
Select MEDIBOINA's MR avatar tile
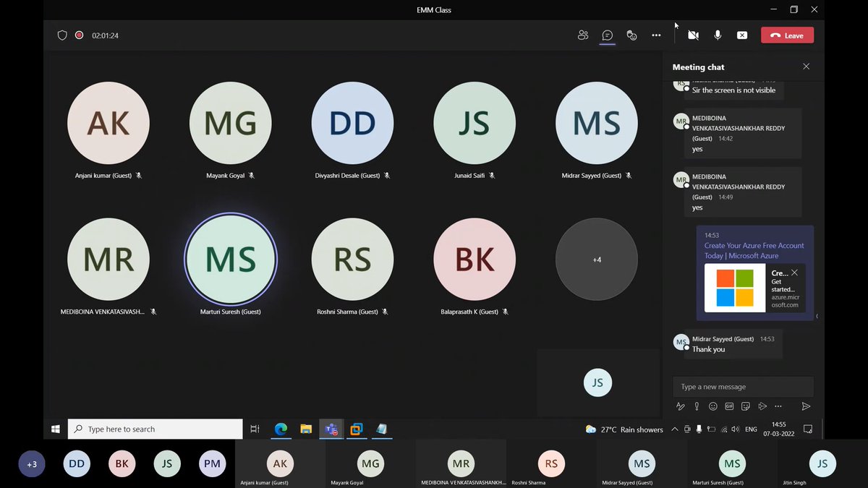pyautogui.click(x=109, y=259)
